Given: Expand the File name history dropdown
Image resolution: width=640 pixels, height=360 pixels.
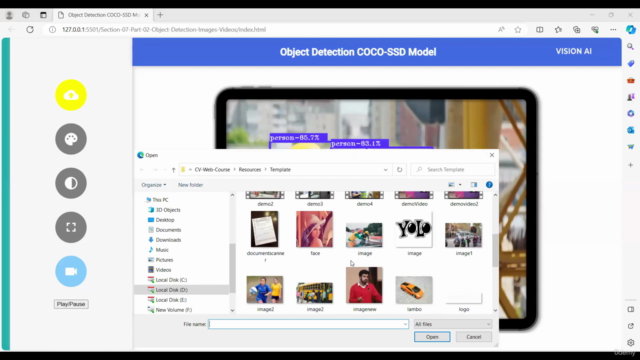Looking at the screenshot, I should pos(405,324).
